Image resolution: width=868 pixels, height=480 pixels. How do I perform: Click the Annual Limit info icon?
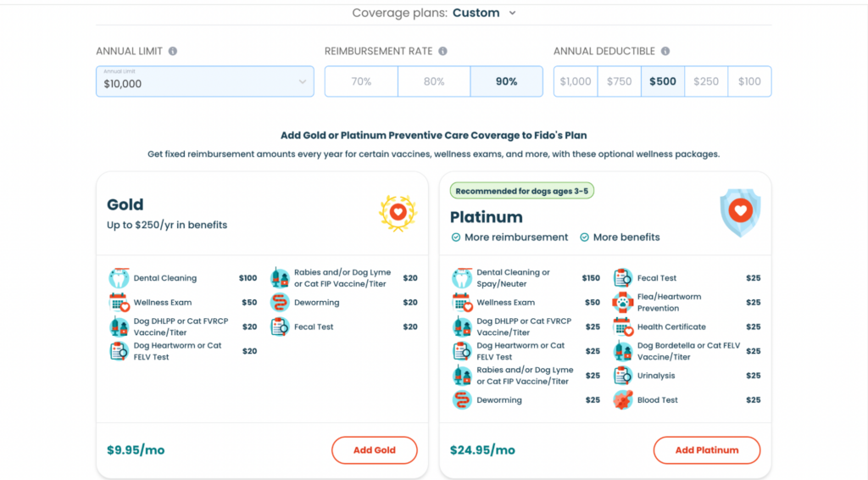[173, 51]
